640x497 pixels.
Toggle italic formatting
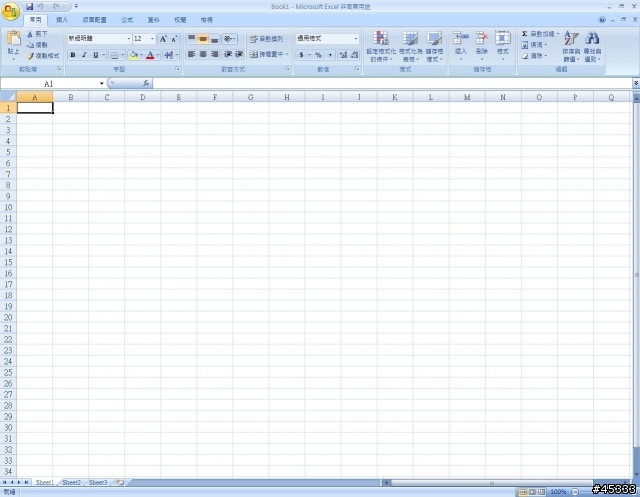click(x=84, y=55)
